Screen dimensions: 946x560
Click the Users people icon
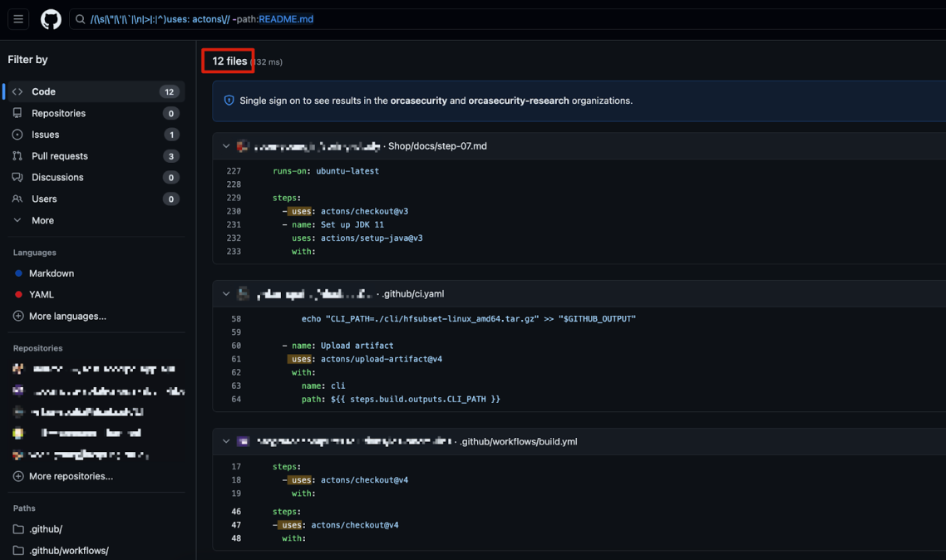coord(17,199)
